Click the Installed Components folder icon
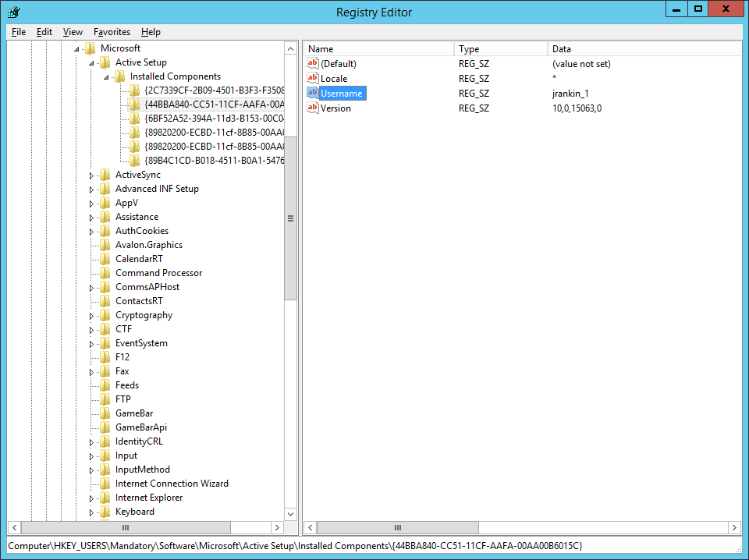 click(x=119, y=76)
